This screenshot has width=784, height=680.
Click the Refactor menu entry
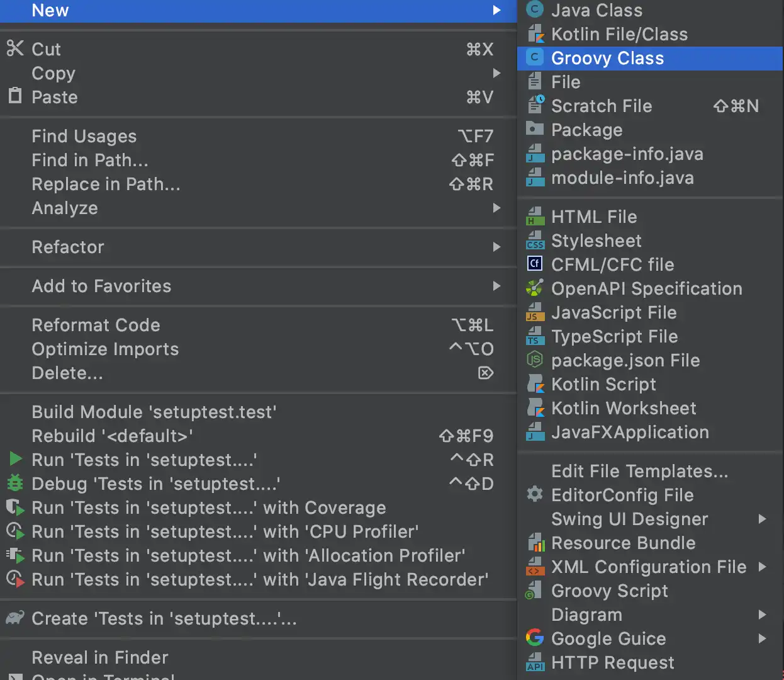pyautogui.click(x=258, y=247)
